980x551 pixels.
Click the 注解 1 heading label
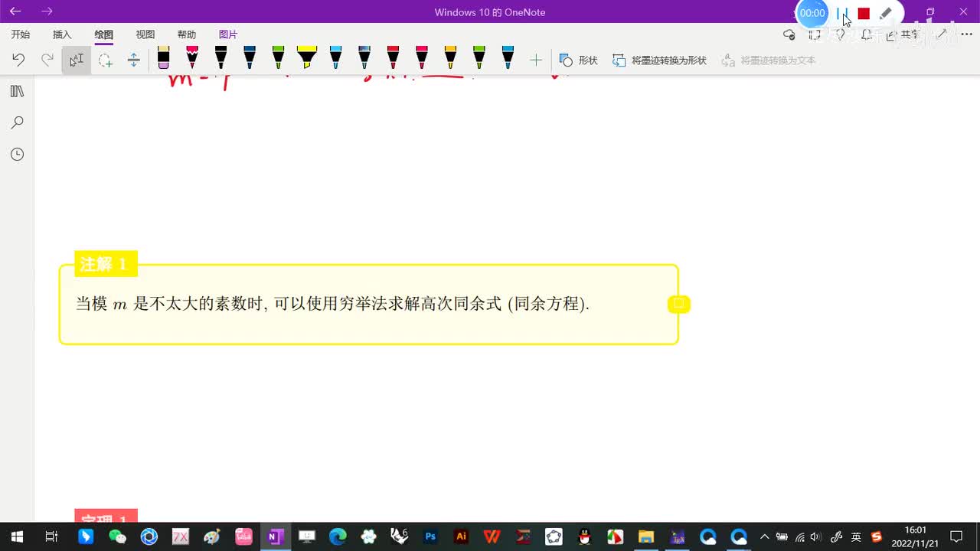pos(106,265)
